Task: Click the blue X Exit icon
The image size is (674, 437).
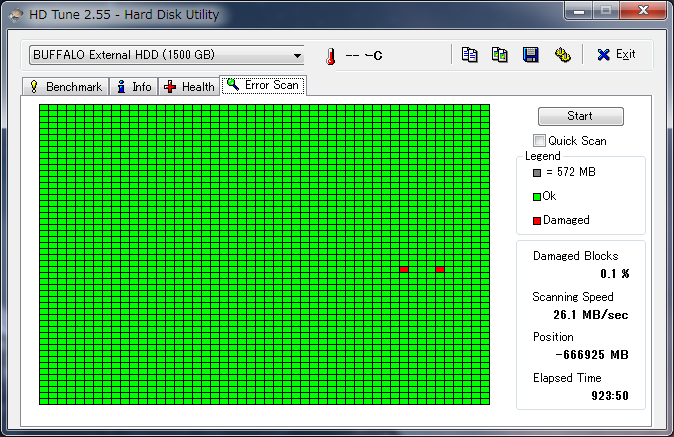Action: pos(604,55)
